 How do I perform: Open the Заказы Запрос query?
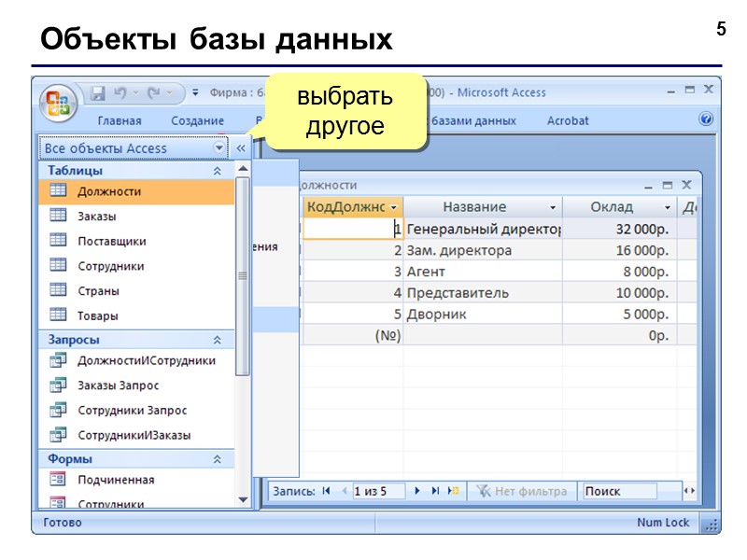pyautogui.click(x=136, y=385)
